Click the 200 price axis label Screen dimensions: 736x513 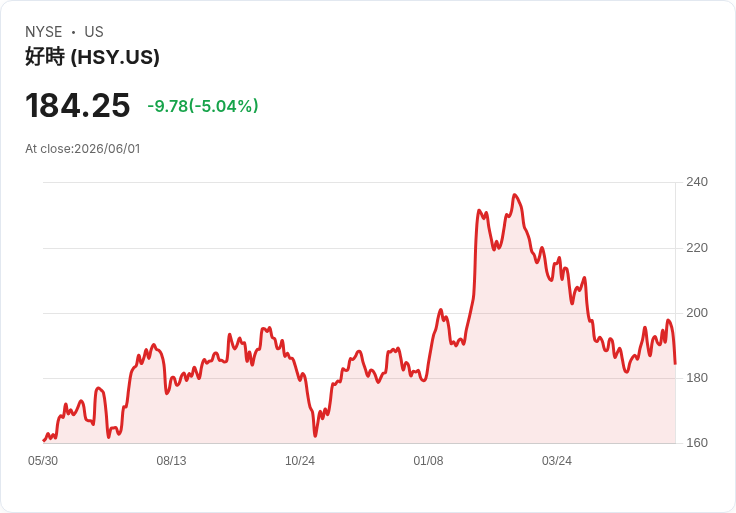697,313
